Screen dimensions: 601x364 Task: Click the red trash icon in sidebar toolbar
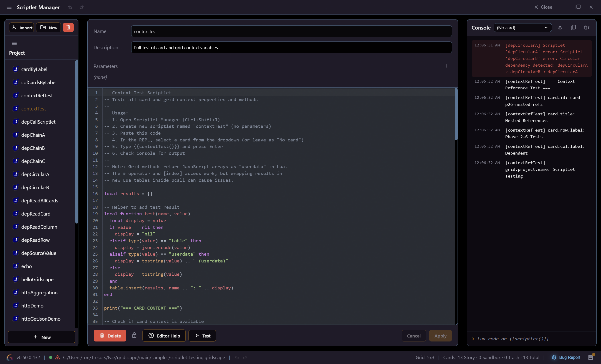point(68,27)
